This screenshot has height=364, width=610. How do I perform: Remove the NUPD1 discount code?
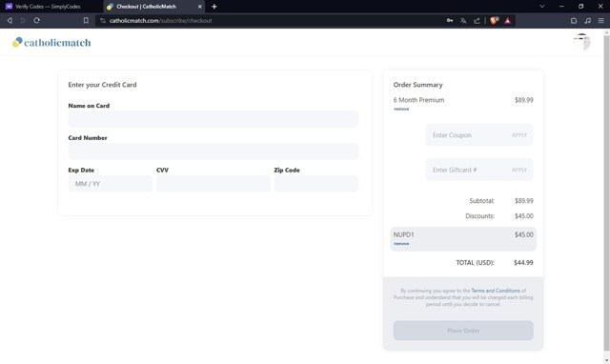click(401, 243)
